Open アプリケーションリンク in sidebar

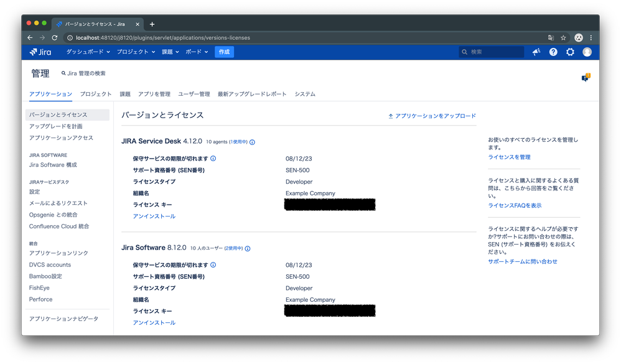(58, 253)
